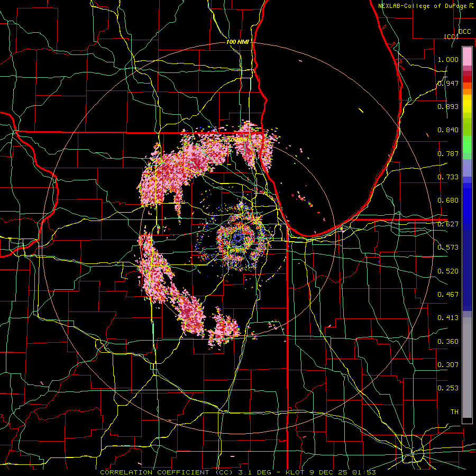Click the TH threshold label in the legend
This screenshot has height=476, width=476.
454,412
